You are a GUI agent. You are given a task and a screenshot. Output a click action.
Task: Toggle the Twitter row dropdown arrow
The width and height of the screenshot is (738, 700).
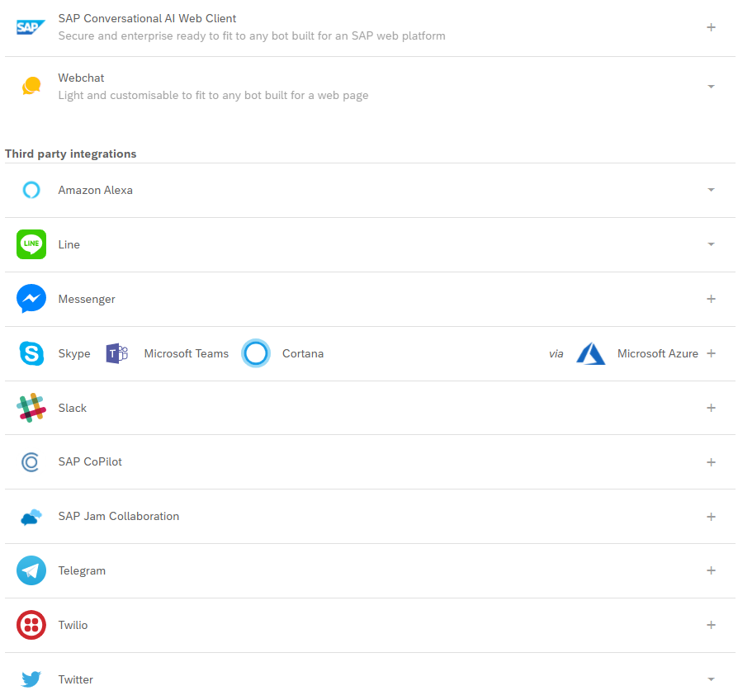click(x=712, y=679)
